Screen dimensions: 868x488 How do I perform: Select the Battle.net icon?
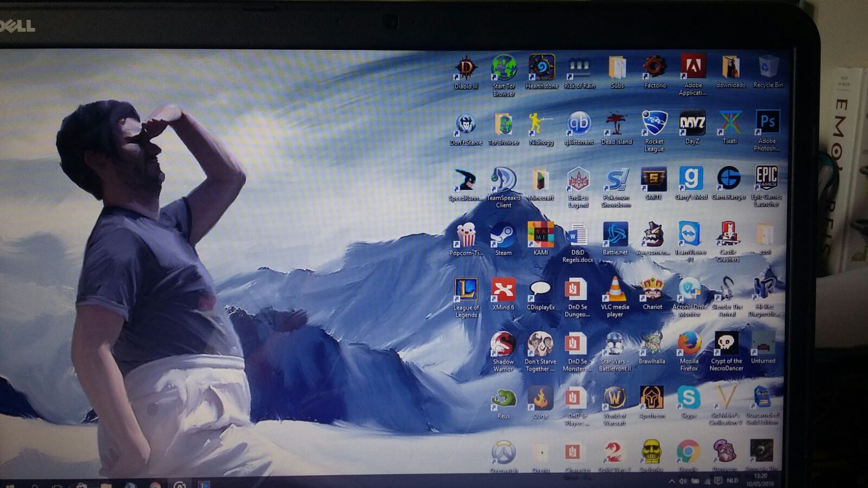(615, 235)
